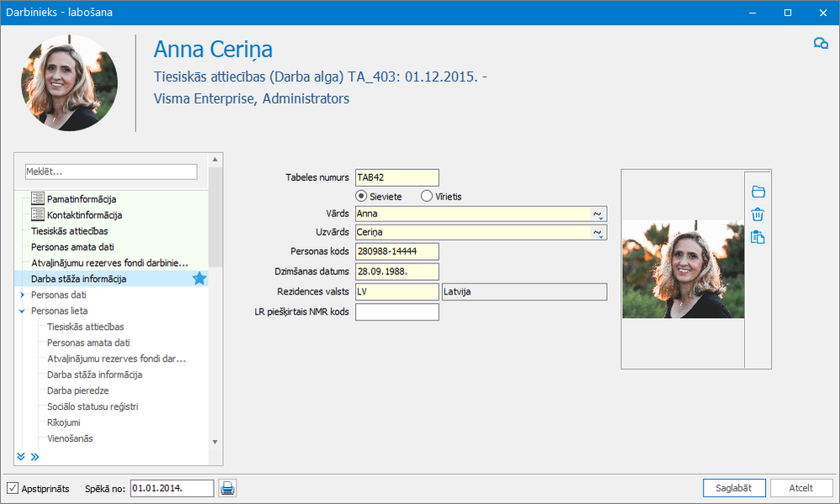Viewport: 840px width, 504px height.
Task: Click the Pamatinformācija form icon
Action: pyautogui.click(x=37, y=199)
